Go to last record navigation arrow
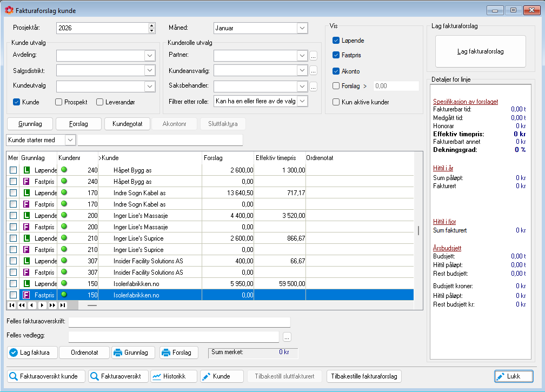545x392 pixels. tap(63, 305)
